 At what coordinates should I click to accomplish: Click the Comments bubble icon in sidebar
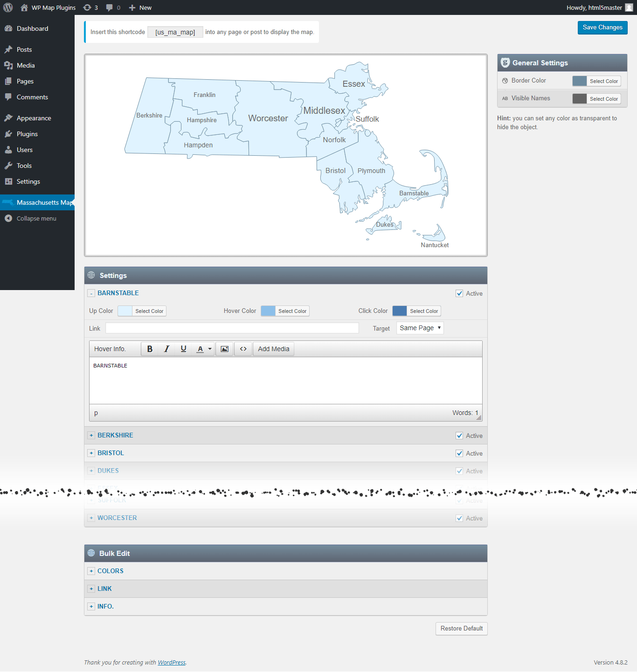[8, 97]
